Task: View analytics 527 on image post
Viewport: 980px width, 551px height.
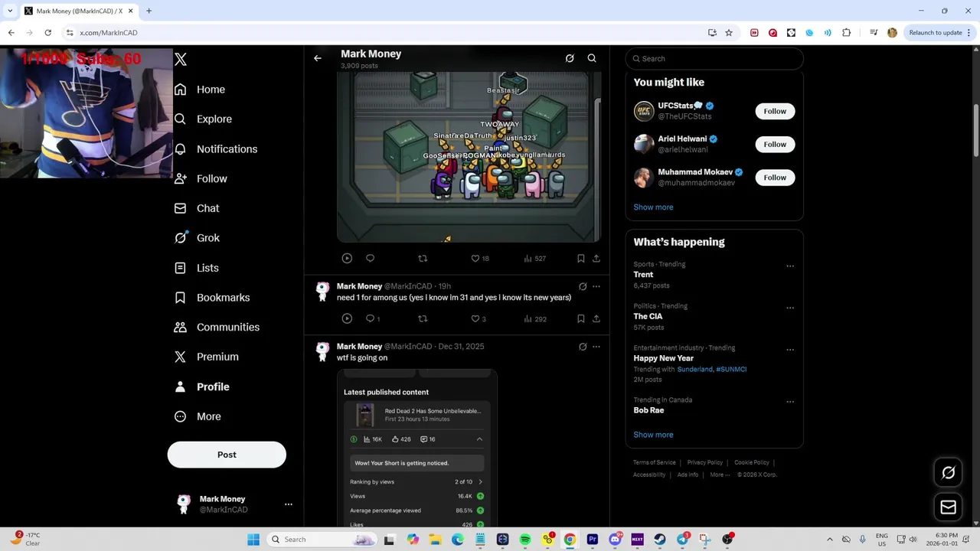Action: pos(534,259)
